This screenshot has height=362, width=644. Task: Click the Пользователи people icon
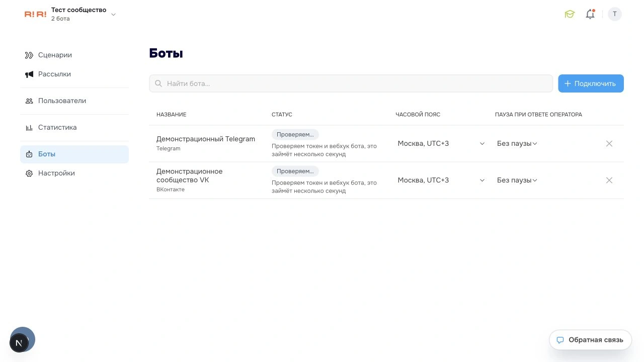29,101
